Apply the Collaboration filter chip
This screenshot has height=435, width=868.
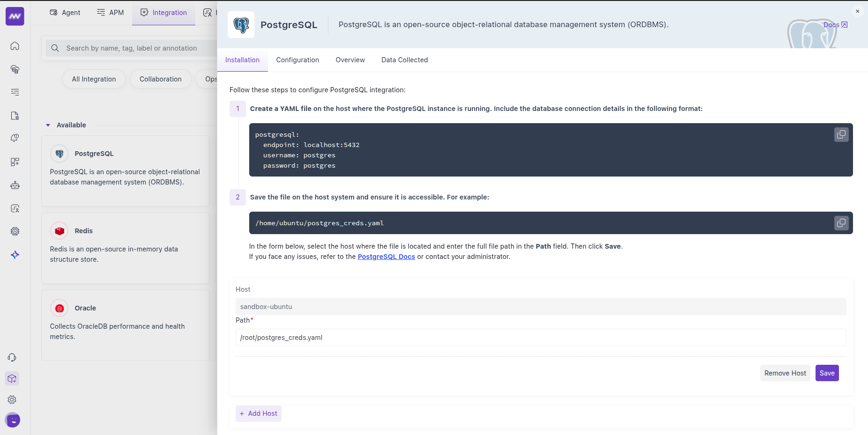click(x=160, y=79)
